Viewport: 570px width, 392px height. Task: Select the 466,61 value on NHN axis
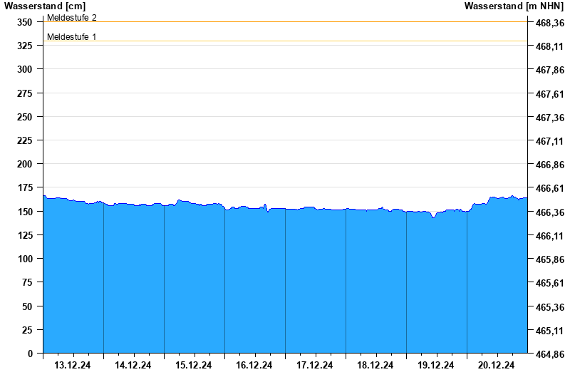[x=549, y=188]
